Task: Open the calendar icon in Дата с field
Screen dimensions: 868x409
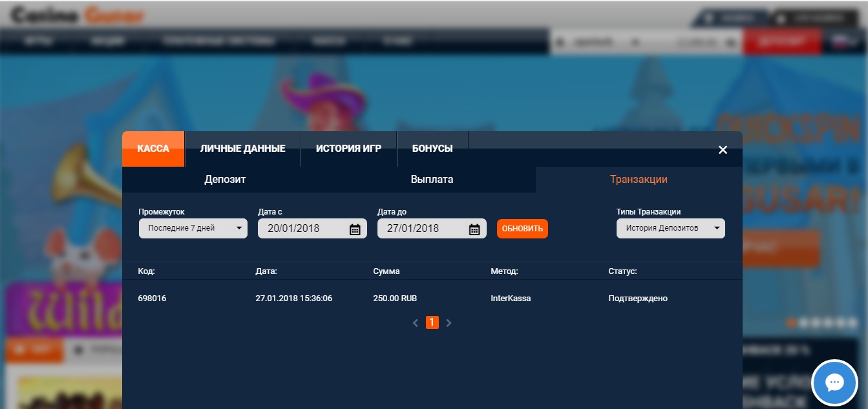Action: [x=355, y=229]
